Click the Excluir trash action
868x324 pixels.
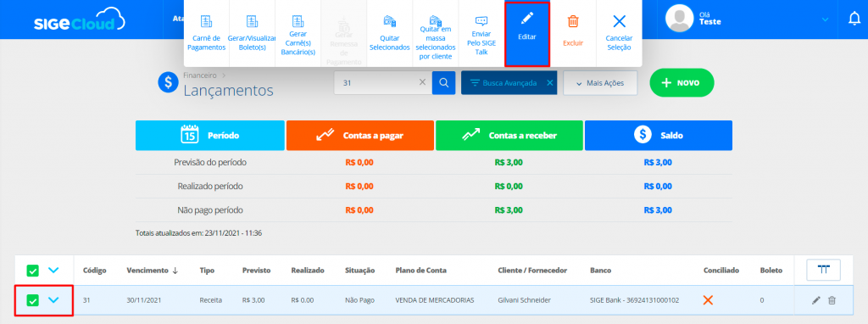point(573,33)
